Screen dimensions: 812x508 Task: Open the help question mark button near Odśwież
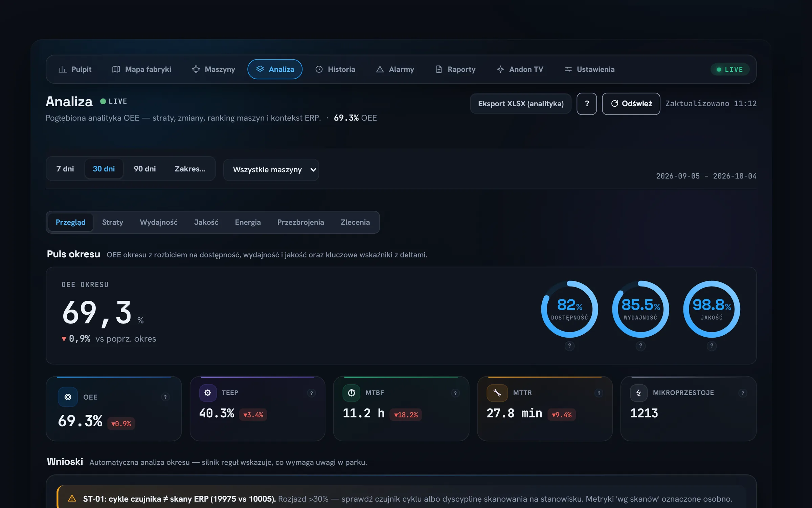click(587, 104)
